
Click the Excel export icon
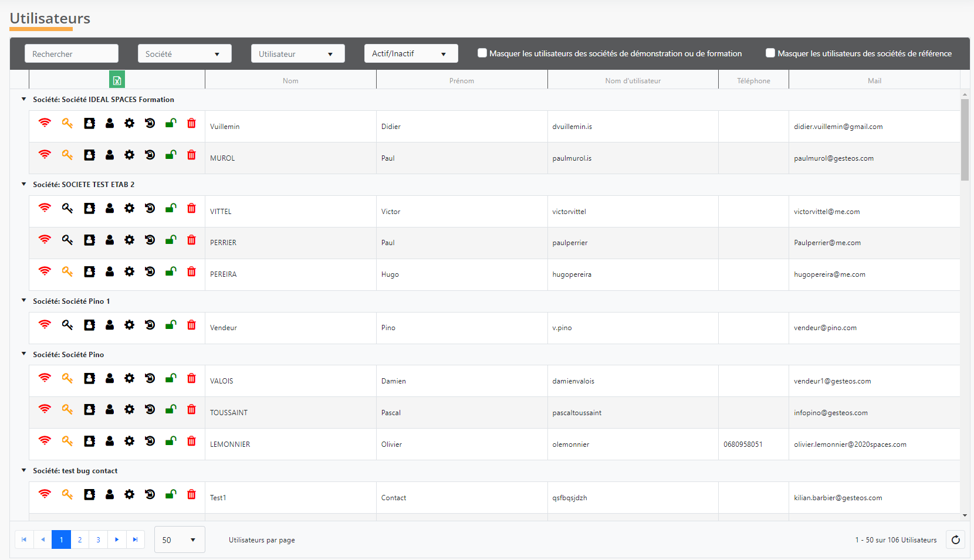[x=117, y=80]
